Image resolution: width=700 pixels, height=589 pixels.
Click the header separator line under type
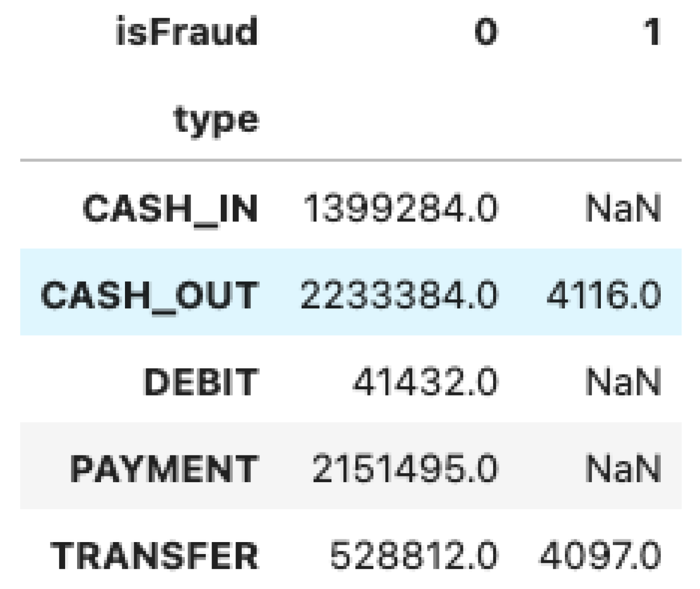[x=350, y=160]
